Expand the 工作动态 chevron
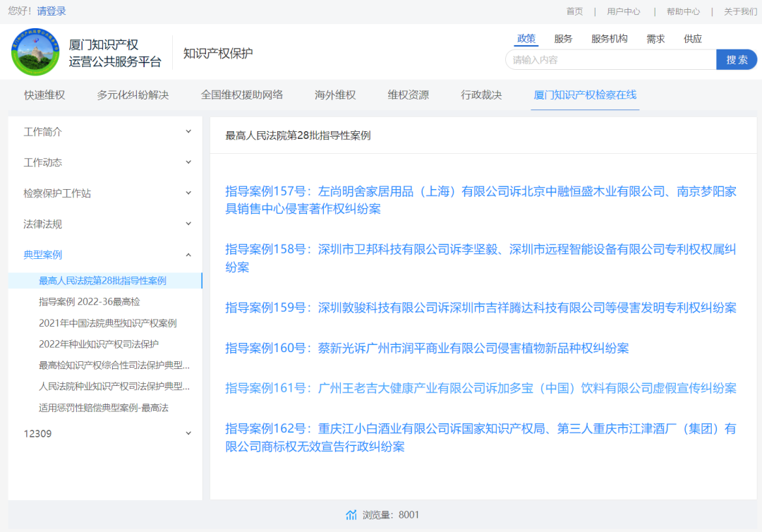 188,162
